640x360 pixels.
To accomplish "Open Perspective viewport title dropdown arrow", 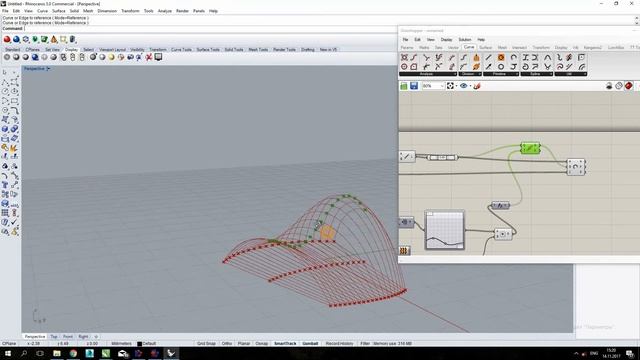I will point(49,69).
